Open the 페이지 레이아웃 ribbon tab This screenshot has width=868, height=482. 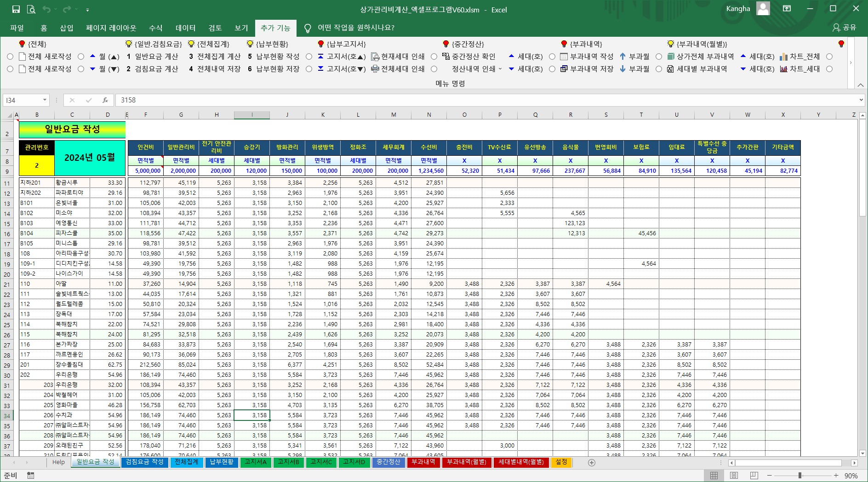tap(111, 28)
